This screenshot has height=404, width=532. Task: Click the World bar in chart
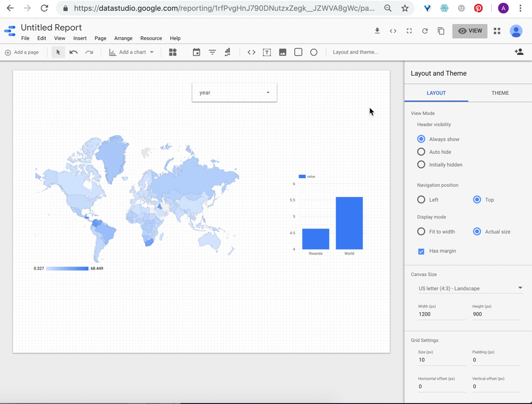pyautogui.click(x=349, y=223)
